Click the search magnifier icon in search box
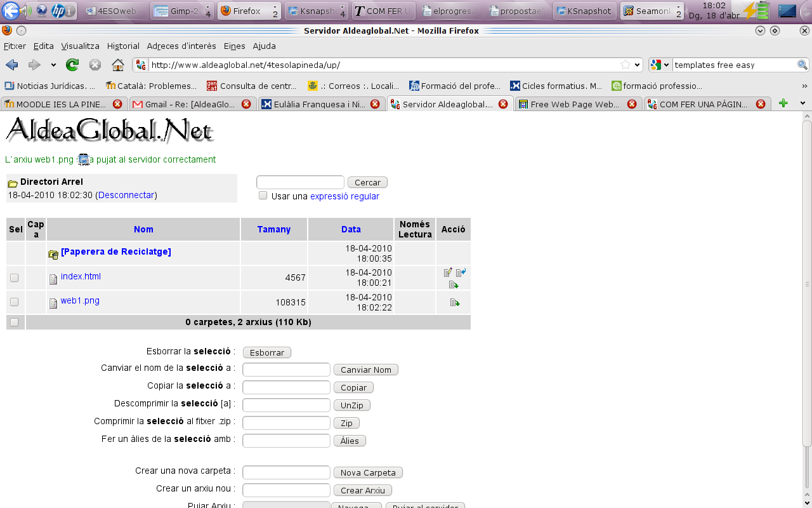This screenshot has height=508, width=812. [x=802, y=65]
